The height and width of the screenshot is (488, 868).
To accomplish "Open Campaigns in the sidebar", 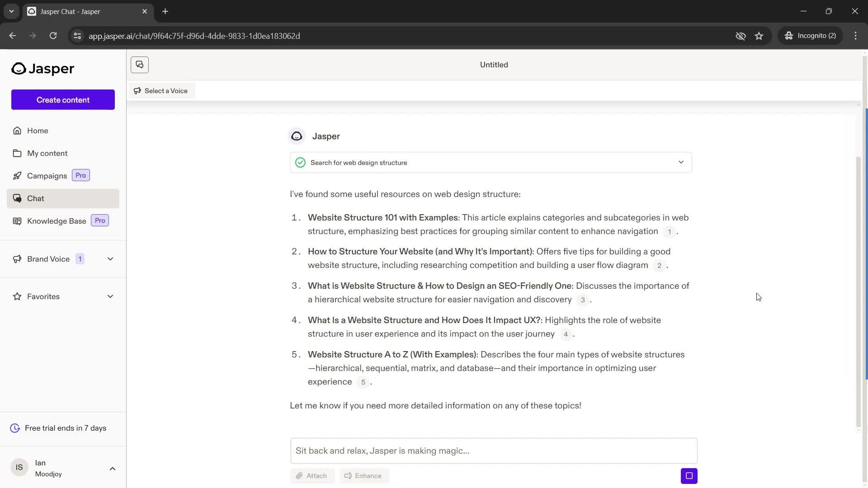I will 63,176.
